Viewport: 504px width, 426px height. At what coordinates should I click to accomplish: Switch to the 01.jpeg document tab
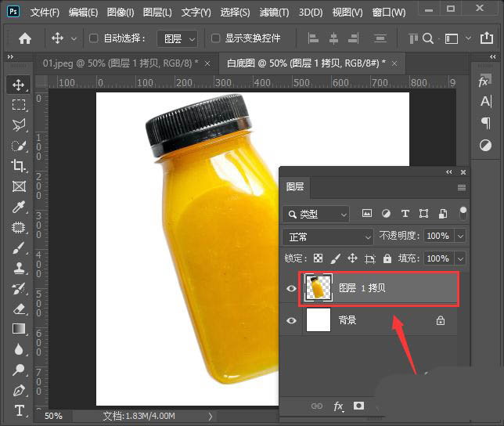point(121,63)
